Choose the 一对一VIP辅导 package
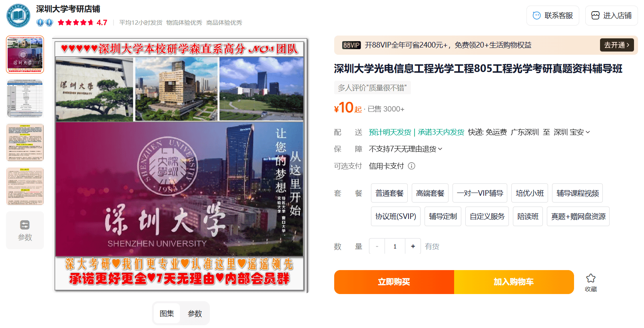This screenshot has width=644, height=328. (x=480, y=193)
